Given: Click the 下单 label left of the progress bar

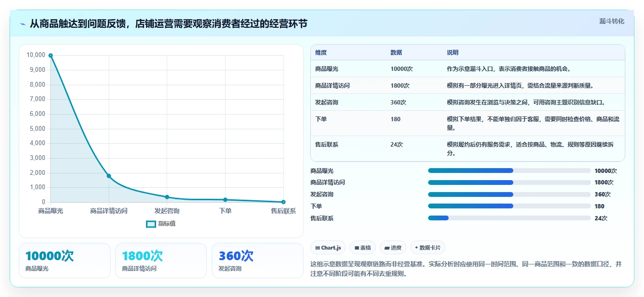Looking at the screenshot, I should tap(316, 206).
